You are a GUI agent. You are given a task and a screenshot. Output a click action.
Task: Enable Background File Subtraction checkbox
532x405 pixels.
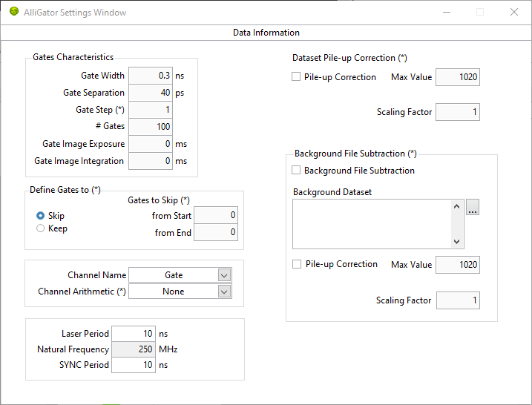(x=296, y=170)
